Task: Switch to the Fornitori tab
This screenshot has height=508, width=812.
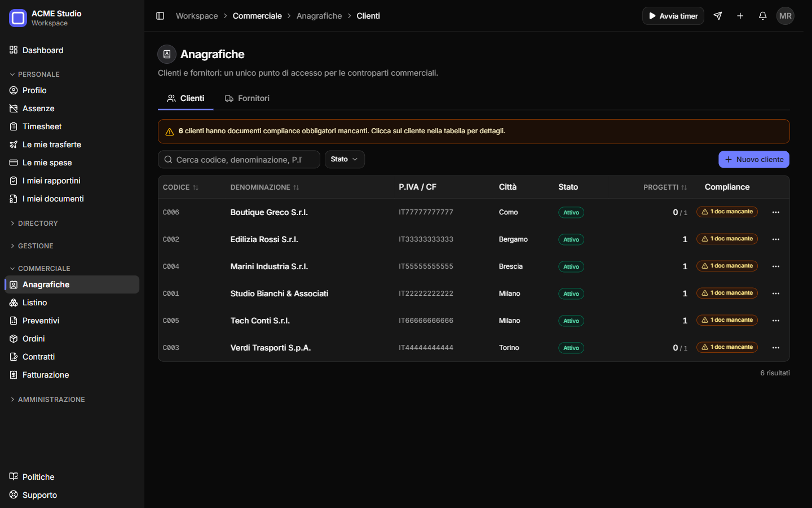Action: 247,98
